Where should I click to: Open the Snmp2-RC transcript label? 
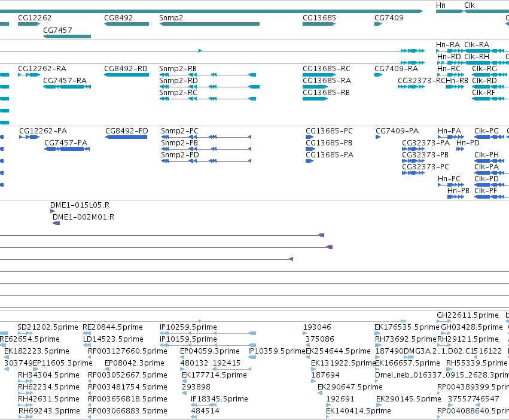click(x=178, y=93)
